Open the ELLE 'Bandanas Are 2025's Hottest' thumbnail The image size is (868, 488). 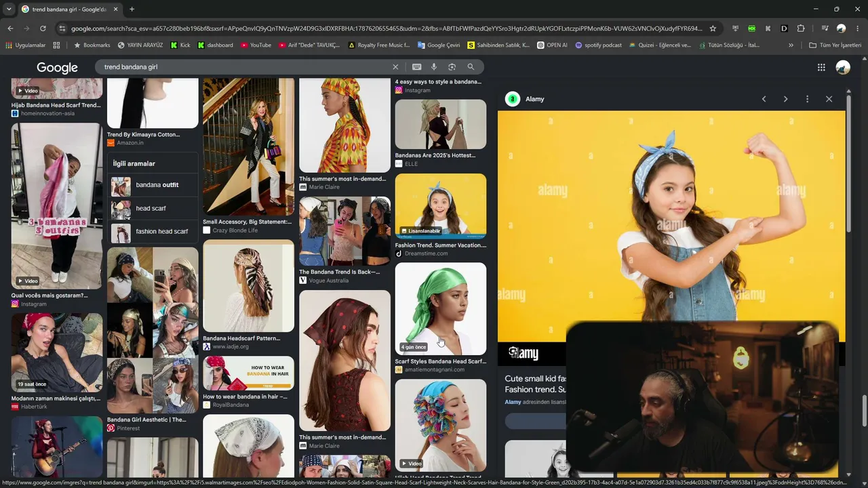(x=441, y=124)
